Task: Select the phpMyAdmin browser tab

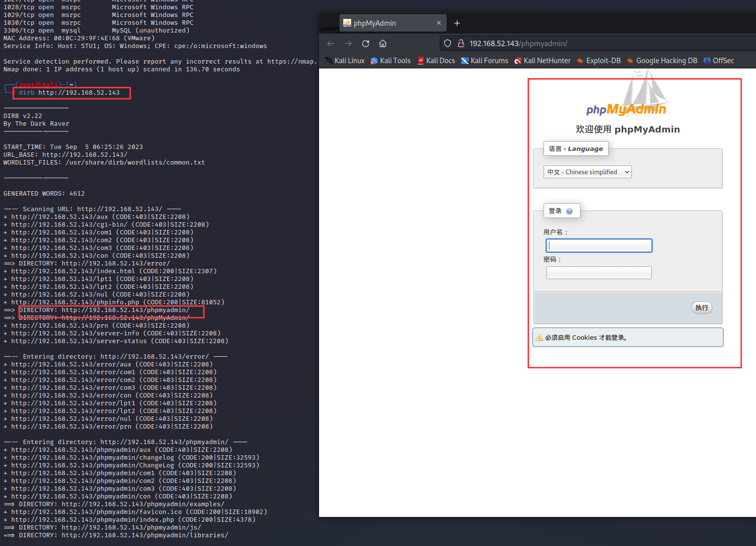Action: [x=392, y=23]
